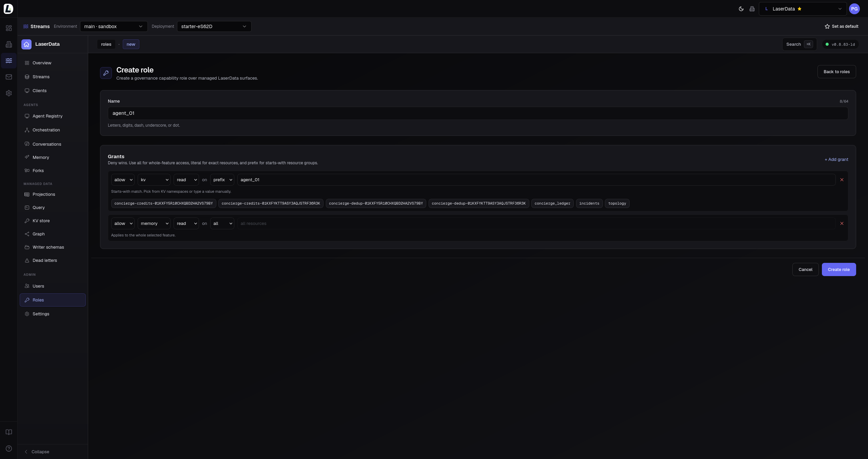Open the Search box

tap(799, 44)
